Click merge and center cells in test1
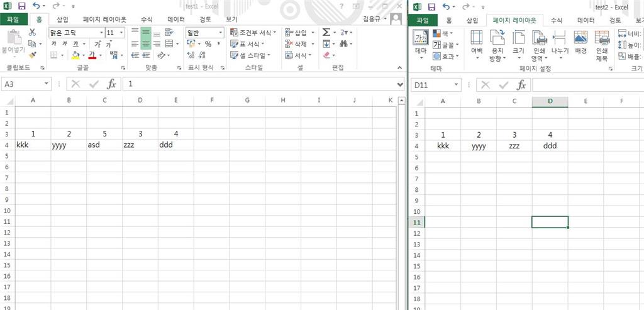 pyautogui.click(x=169, y=43)
